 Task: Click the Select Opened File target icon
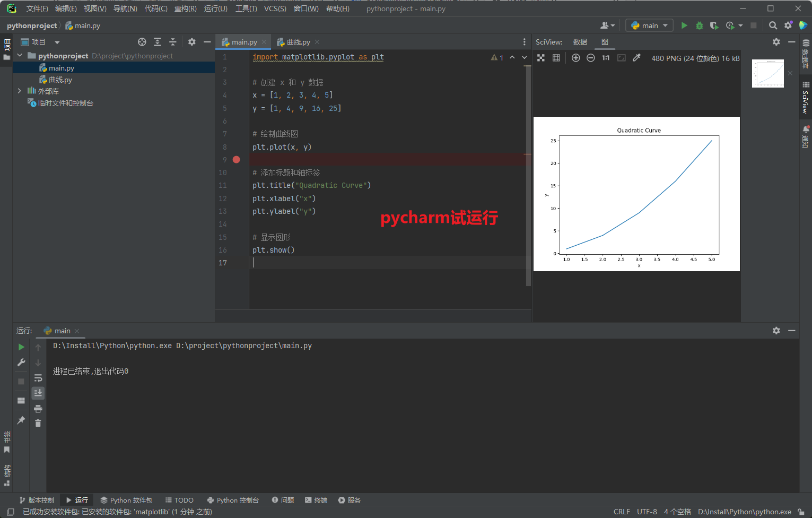[142, 42]
